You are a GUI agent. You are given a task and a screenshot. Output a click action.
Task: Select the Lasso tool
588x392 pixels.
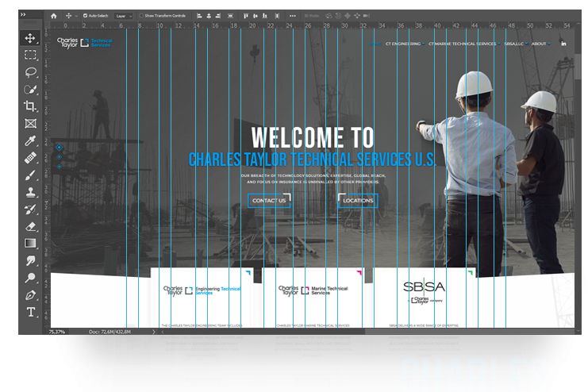30,72
